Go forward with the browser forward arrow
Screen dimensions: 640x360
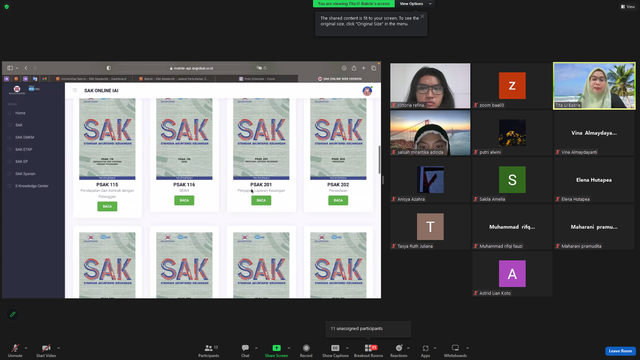pyautogui.click(x=35, y=68)
